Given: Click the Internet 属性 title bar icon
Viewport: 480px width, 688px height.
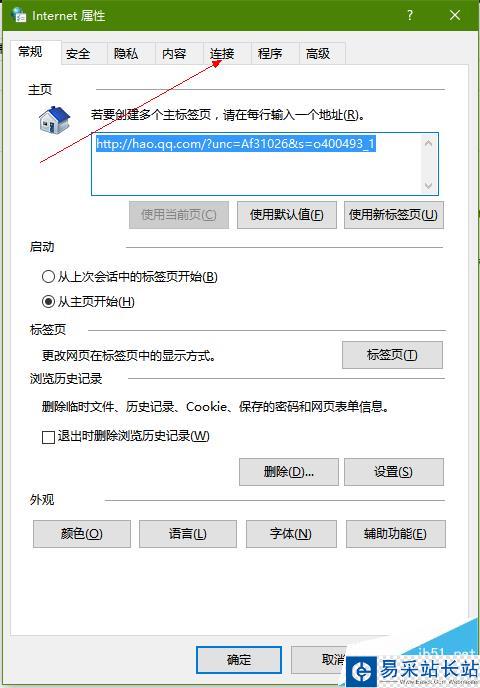Looking at the screenshot, I should pos(19,15).
